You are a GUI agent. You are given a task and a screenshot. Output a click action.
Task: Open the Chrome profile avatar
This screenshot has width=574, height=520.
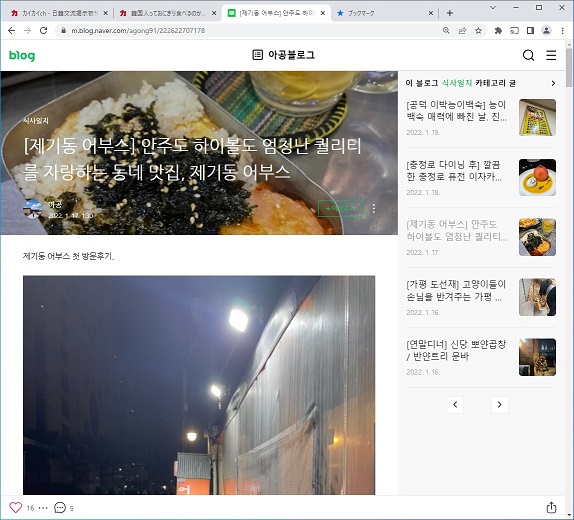pyautogui.click(x=547, y=31)
